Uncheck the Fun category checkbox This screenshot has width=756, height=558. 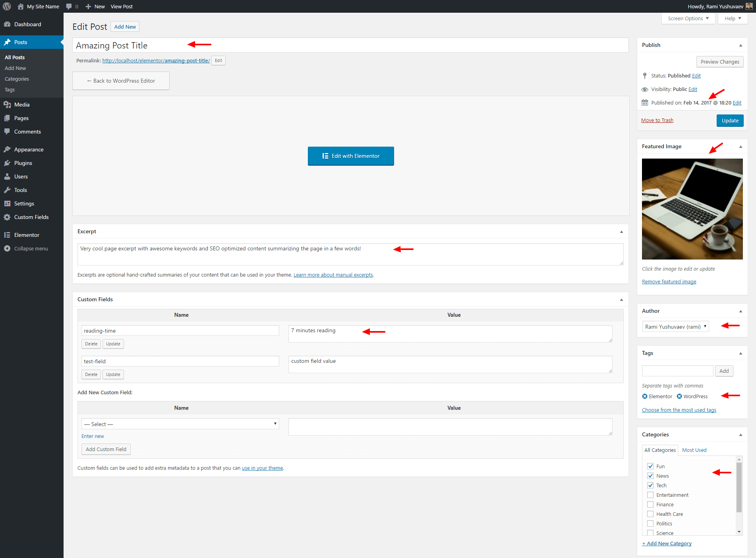point(650,466)
